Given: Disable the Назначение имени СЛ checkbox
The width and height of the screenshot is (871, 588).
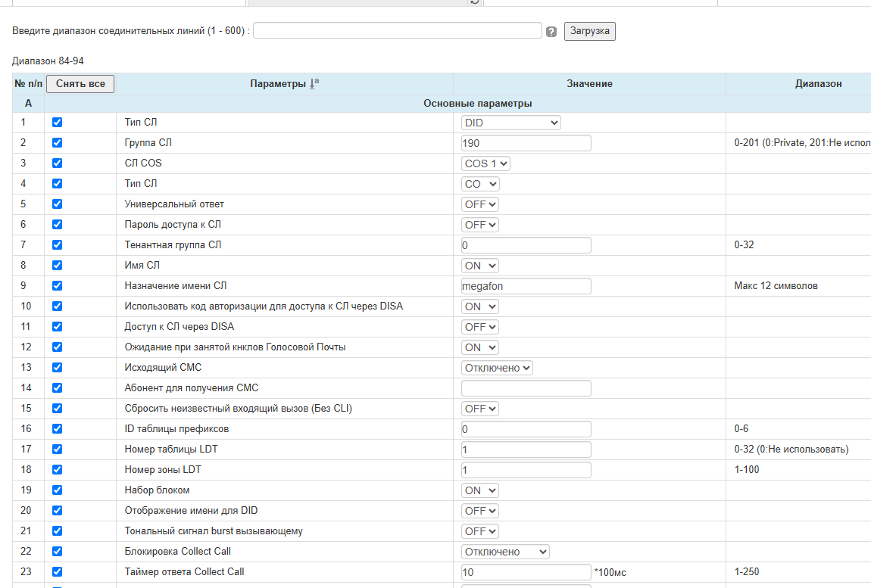Looking at the screenshot, I should click(x=57, y=286).
